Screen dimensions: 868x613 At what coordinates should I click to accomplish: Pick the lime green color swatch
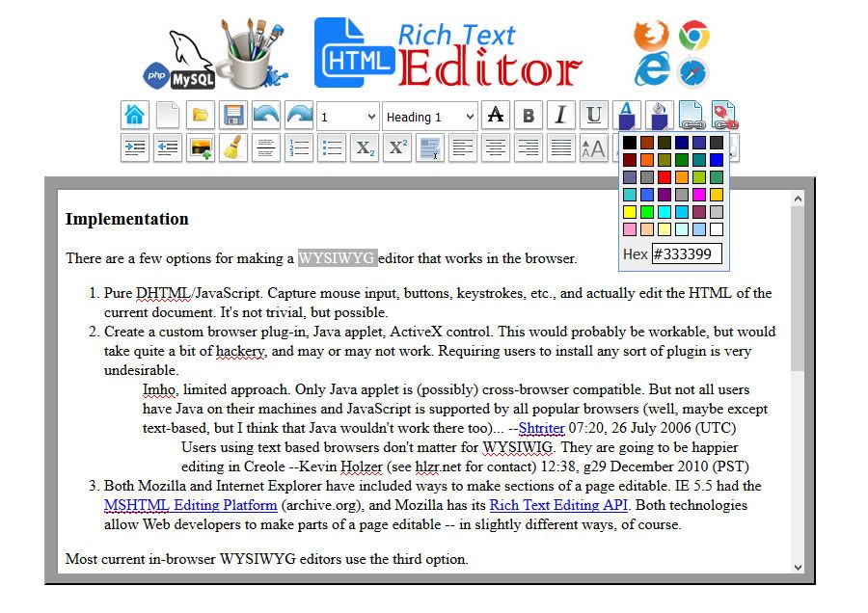click(x=646, y=212)
